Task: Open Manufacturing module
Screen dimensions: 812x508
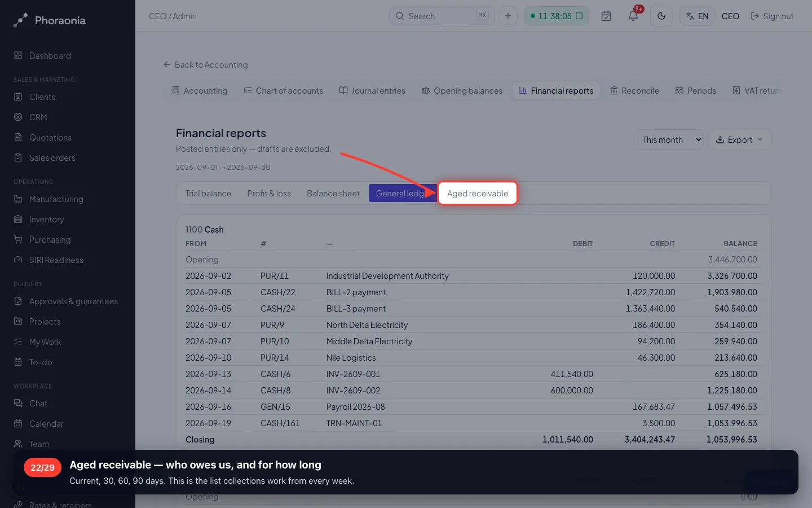Action: click(56, 199)
